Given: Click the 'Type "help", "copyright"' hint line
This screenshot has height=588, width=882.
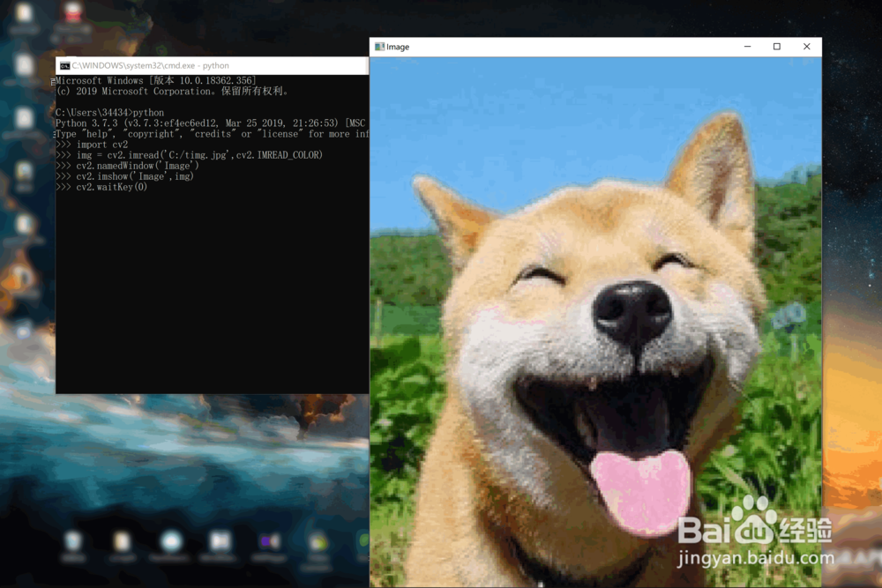Looking at the screenshot, I should tap(212, 134).
